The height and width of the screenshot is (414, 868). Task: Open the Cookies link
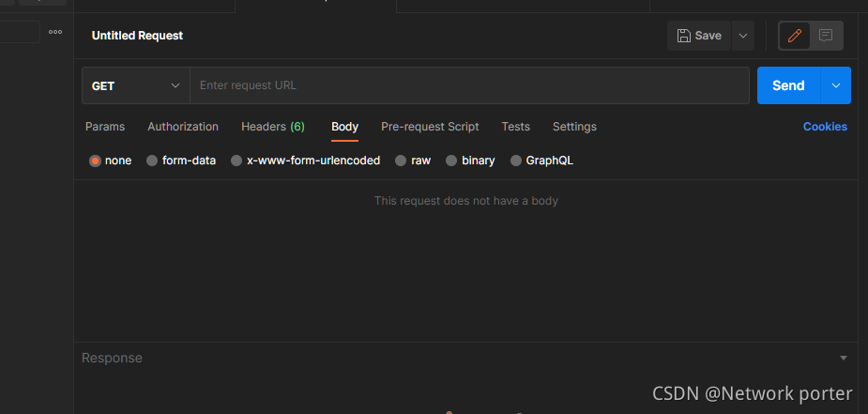coord(825,127)
